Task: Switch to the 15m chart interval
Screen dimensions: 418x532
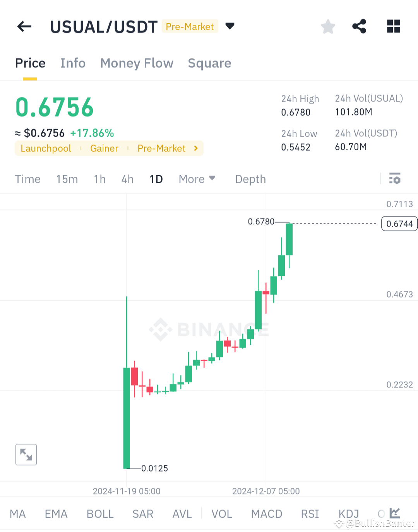Action: tap(67, 179)
